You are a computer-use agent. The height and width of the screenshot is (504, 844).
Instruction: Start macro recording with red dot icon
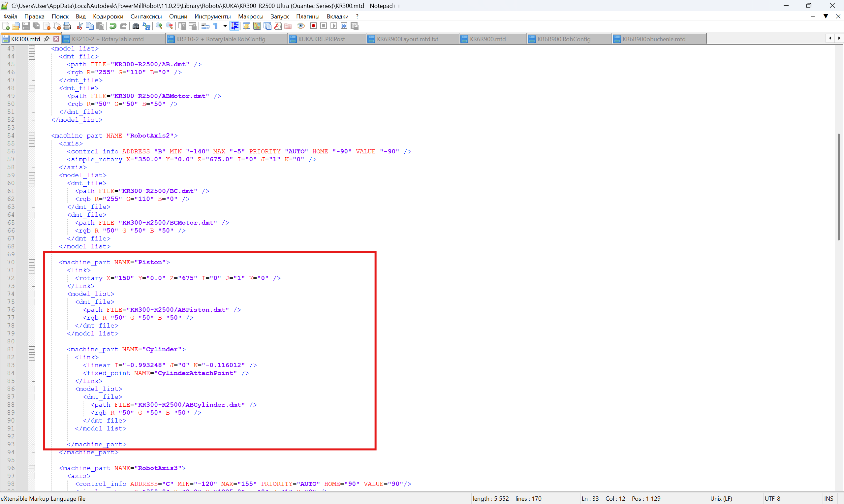[313, 26]
